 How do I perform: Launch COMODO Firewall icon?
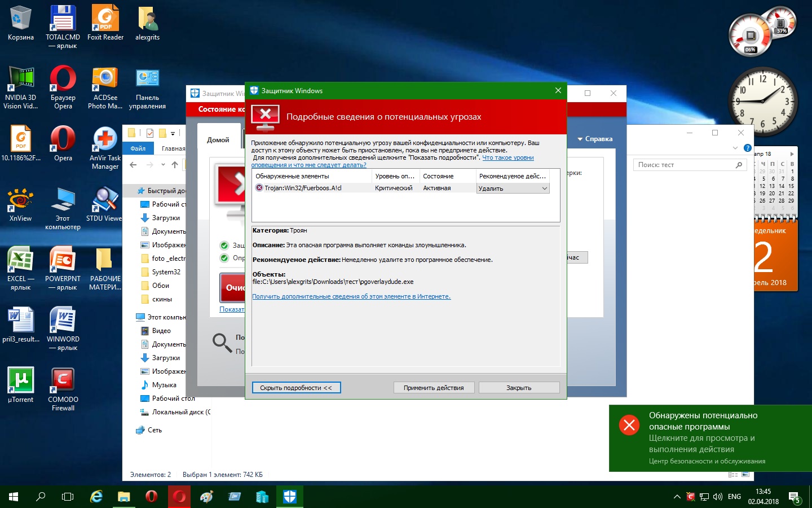[63, 389]
